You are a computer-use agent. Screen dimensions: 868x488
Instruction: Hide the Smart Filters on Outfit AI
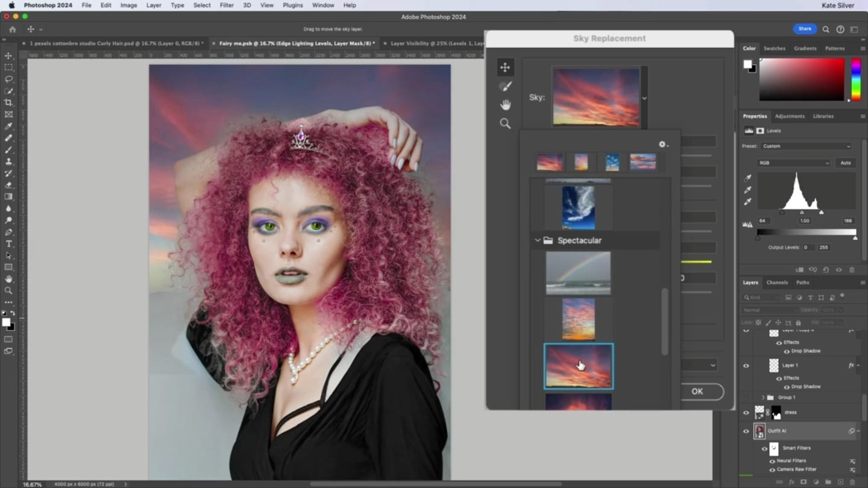coord(764,448)
